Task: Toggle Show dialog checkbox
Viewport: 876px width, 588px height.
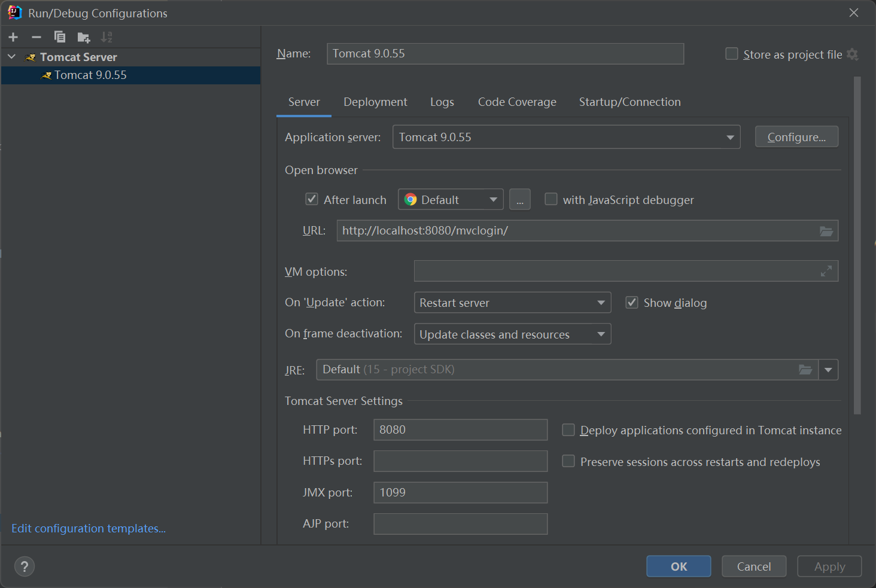Action: click(632, 302)
